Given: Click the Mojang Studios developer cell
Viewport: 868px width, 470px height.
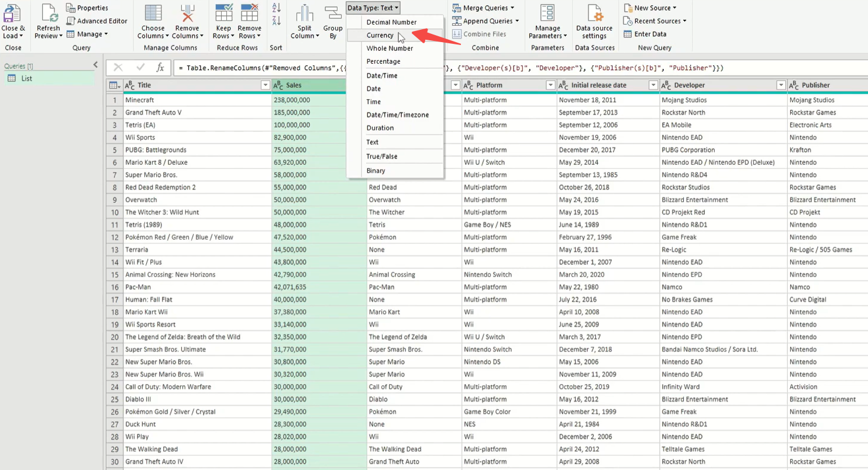Looking at the screenshot, I should [x=724, y=100].
